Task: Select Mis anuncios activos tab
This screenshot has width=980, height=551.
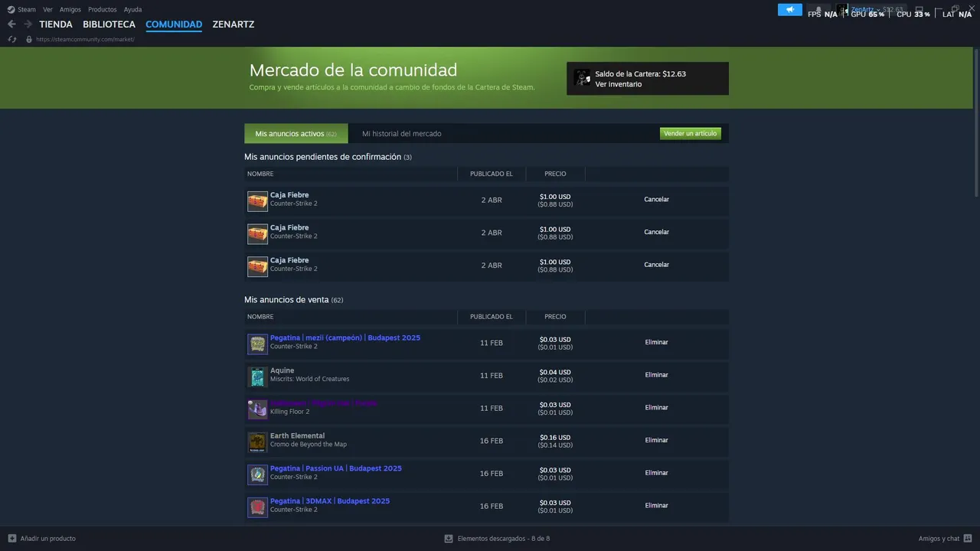Action: [x=296, y=134]
